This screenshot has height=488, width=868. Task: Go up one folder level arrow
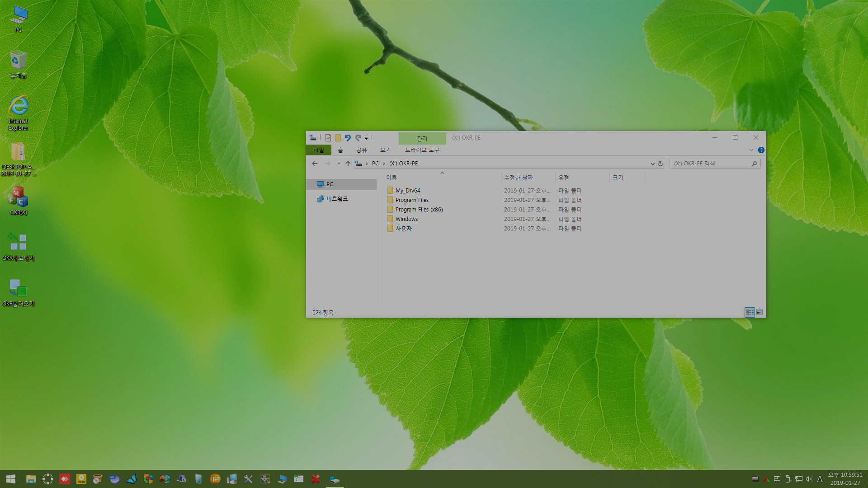pyautogui.click(x=348, y=164)
